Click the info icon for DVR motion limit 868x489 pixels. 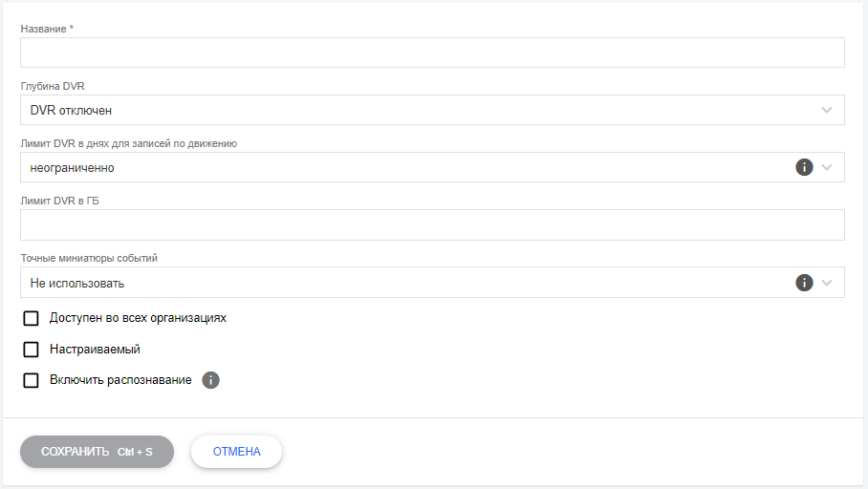[804, 167]
